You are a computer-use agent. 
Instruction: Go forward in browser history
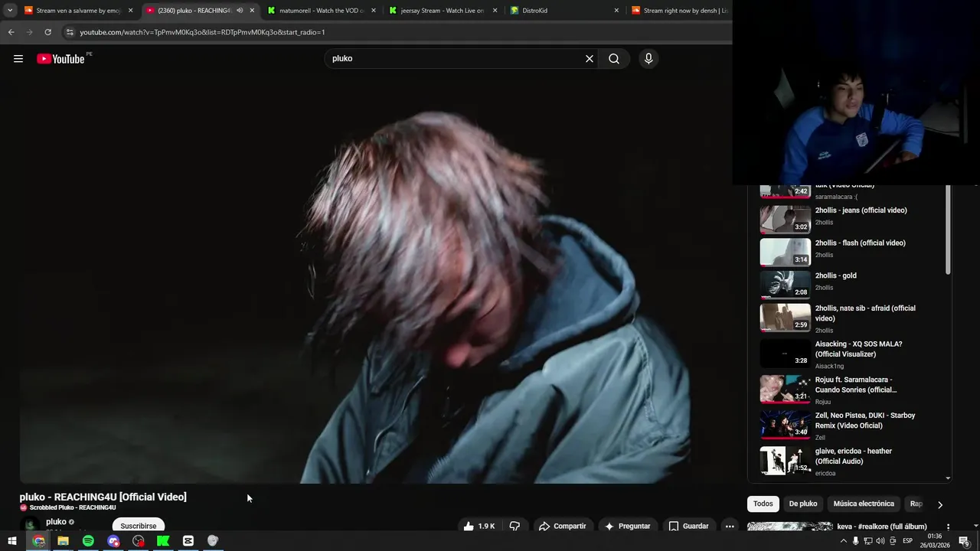point(29,32)
